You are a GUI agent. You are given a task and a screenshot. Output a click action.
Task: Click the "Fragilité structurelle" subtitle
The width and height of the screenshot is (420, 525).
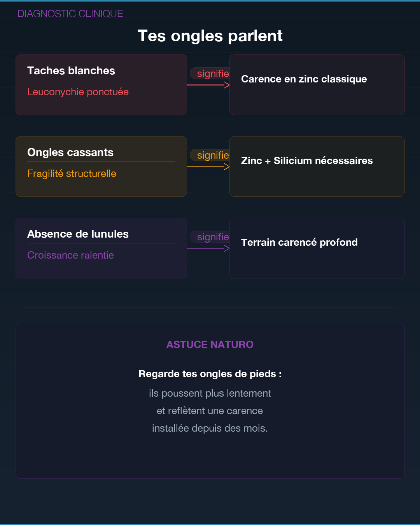(72, 173)
